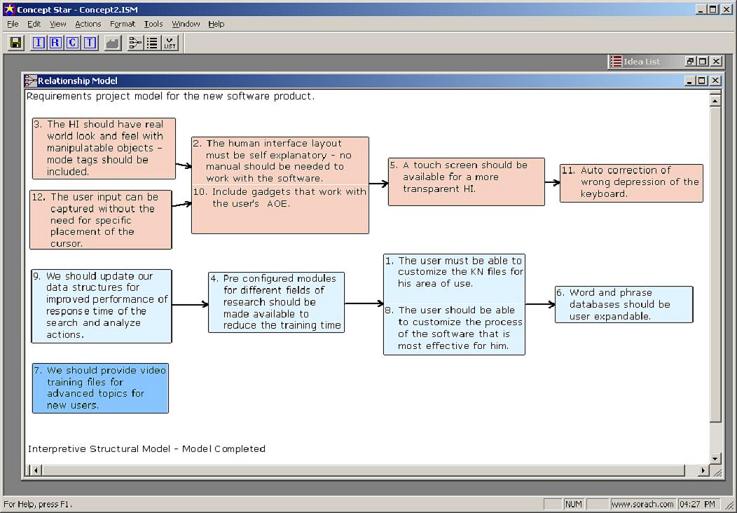
Task: Maximize the Relationship Model window
Action: pos(702,80)
